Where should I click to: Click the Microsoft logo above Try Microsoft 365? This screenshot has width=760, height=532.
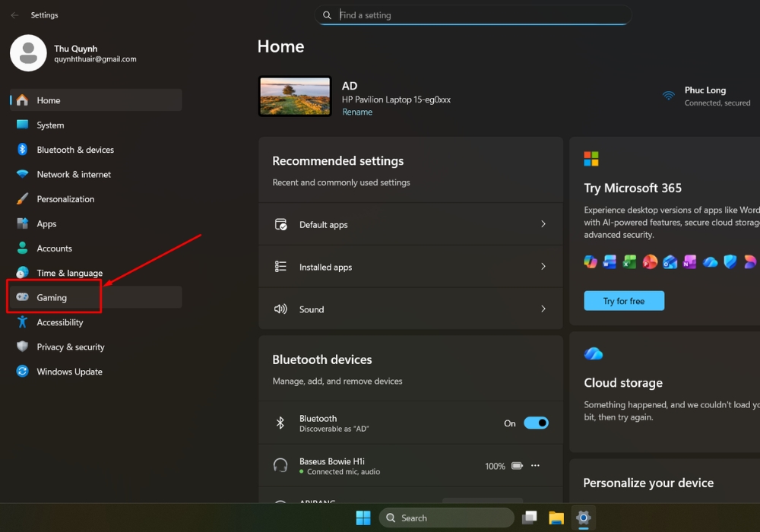(x=591, y=158)
